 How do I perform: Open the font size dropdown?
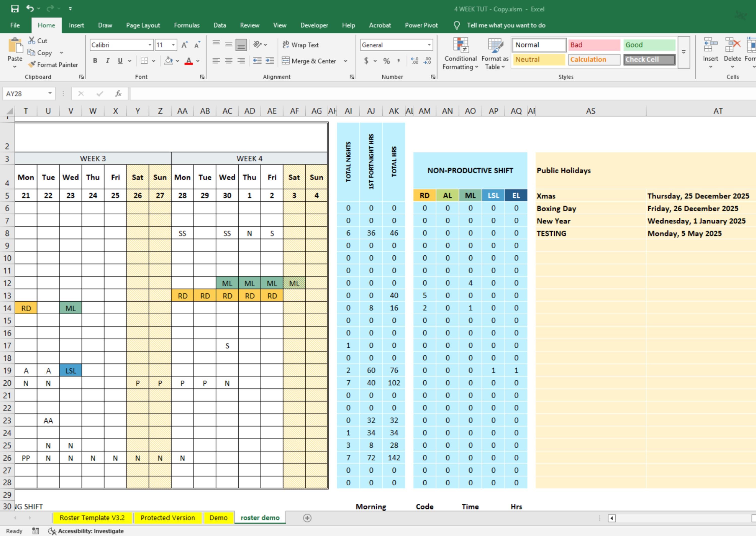[x=173, y=45]
